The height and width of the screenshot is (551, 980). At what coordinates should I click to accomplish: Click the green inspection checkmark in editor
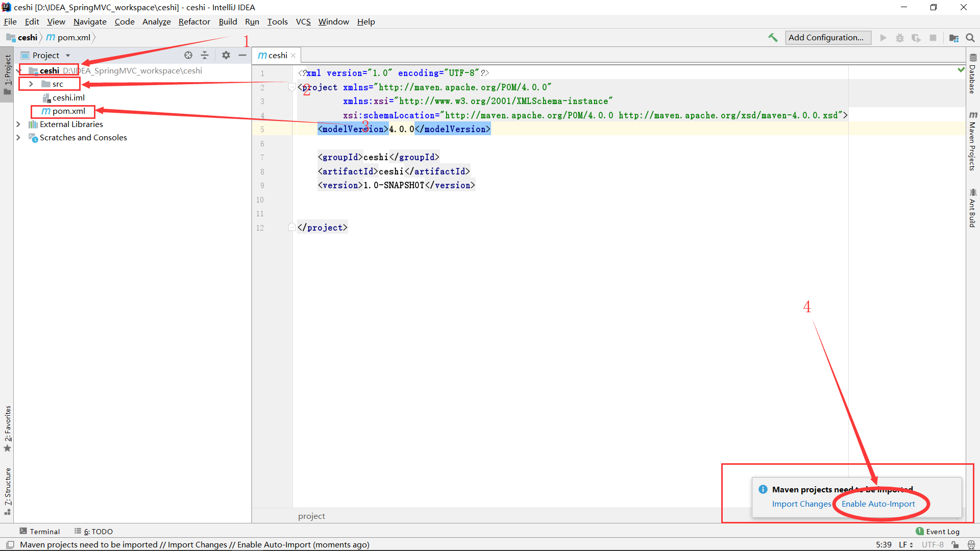tap(961, 70)
